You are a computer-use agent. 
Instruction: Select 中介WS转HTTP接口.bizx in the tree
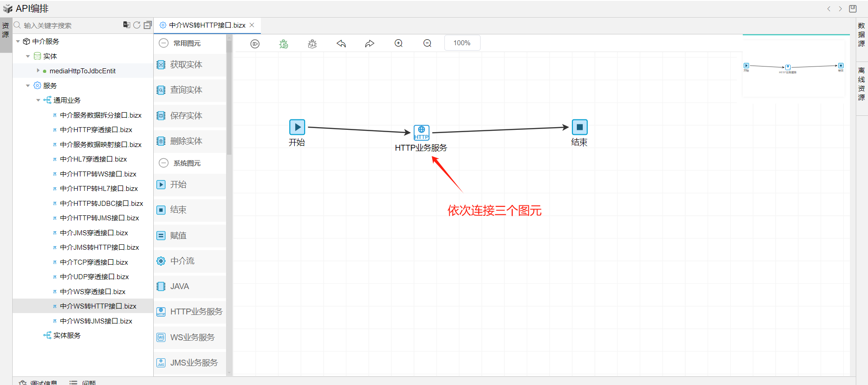(98, 306)
